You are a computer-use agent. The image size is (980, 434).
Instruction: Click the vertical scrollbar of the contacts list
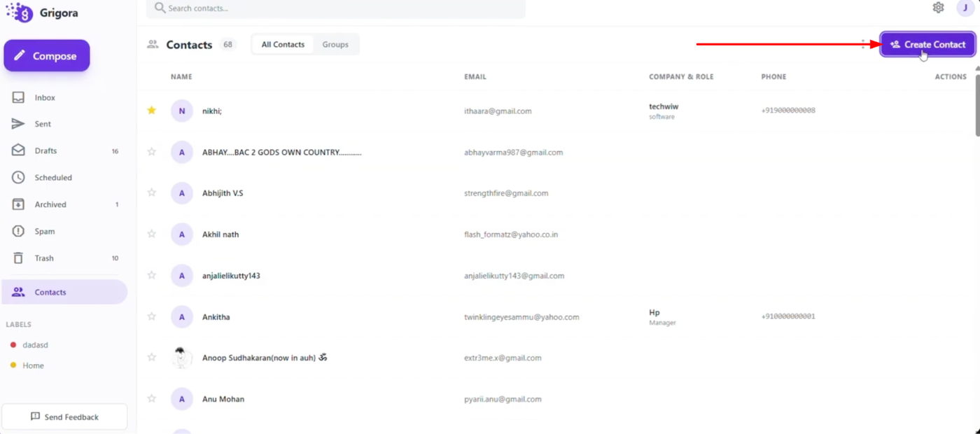pyautogui.click(x=977, y=105)
